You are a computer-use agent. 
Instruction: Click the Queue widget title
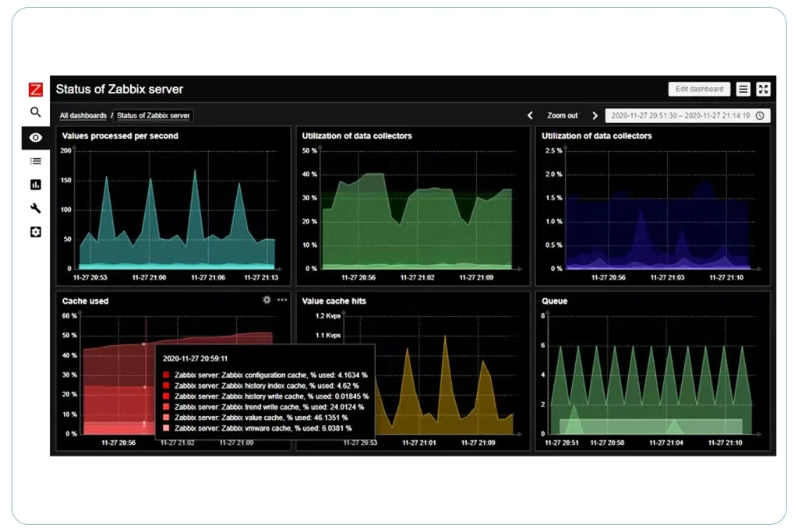coord(555,301)
